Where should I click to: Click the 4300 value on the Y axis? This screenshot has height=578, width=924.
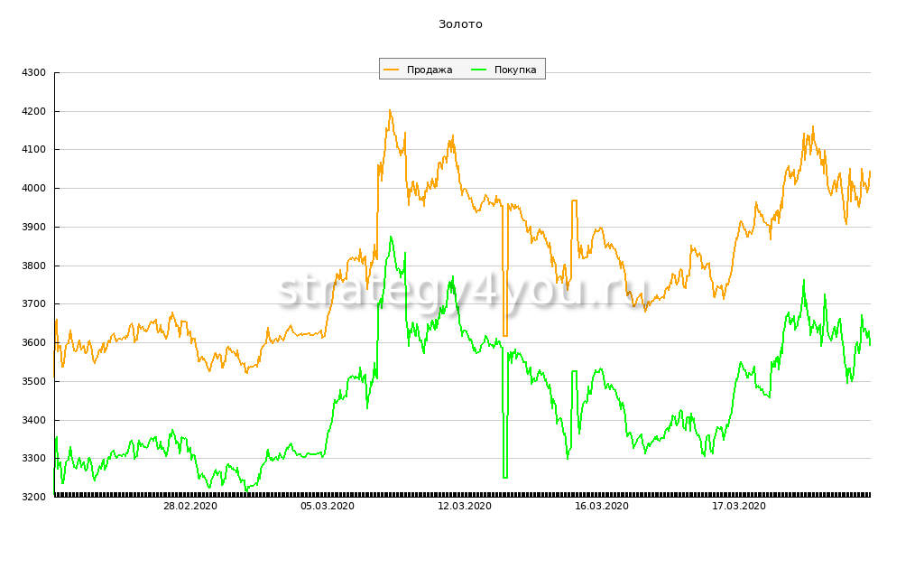32,72
